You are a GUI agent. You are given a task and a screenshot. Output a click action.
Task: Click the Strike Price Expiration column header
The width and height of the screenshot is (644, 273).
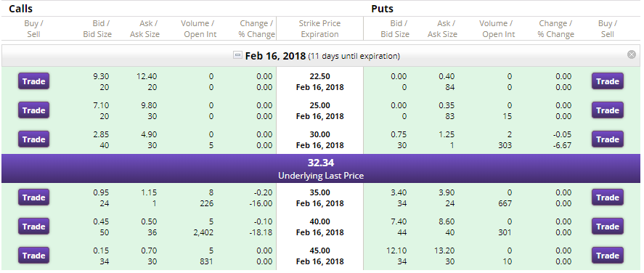tap(319, 29)
